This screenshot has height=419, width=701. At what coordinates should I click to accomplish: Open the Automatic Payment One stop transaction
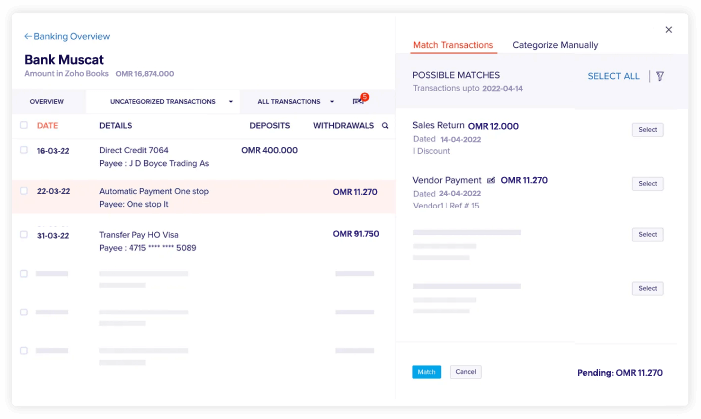[154, 191]
